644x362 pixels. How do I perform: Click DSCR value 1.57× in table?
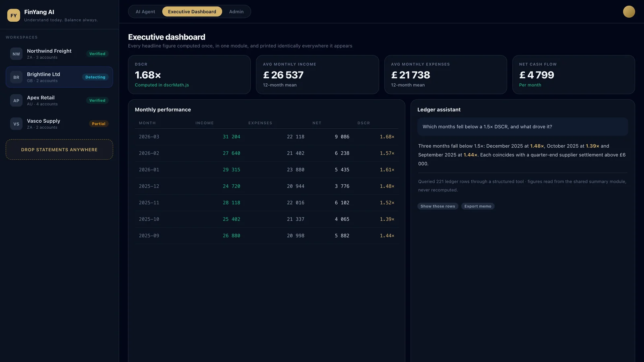387,153
